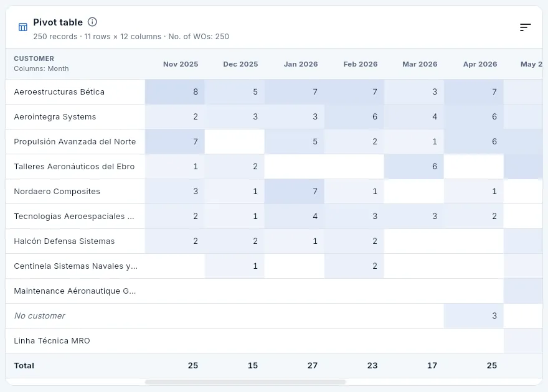
Task: Select the Apr 2026 column header
Action: (480, 64)
